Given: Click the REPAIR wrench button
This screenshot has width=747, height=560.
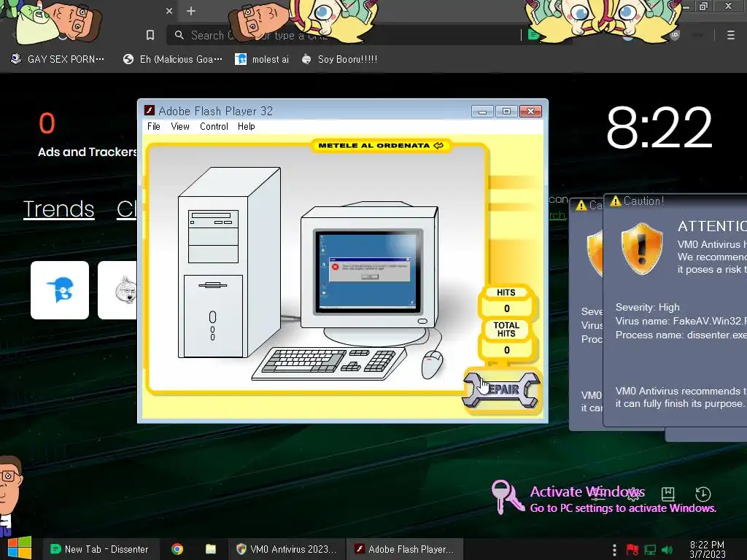Looking at the screenshot, I should coord(502,389).
